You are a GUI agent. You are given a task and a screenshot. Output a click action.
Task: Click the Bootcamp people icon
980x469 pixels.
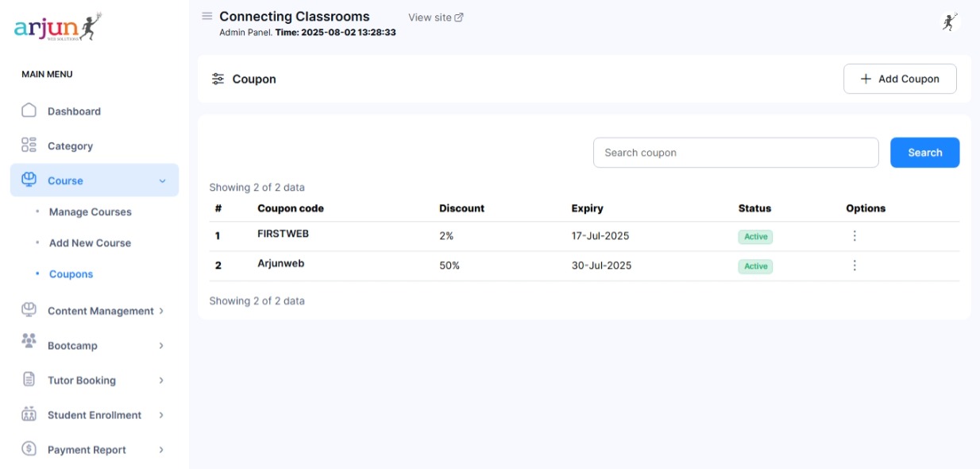[x=29, y=341]
